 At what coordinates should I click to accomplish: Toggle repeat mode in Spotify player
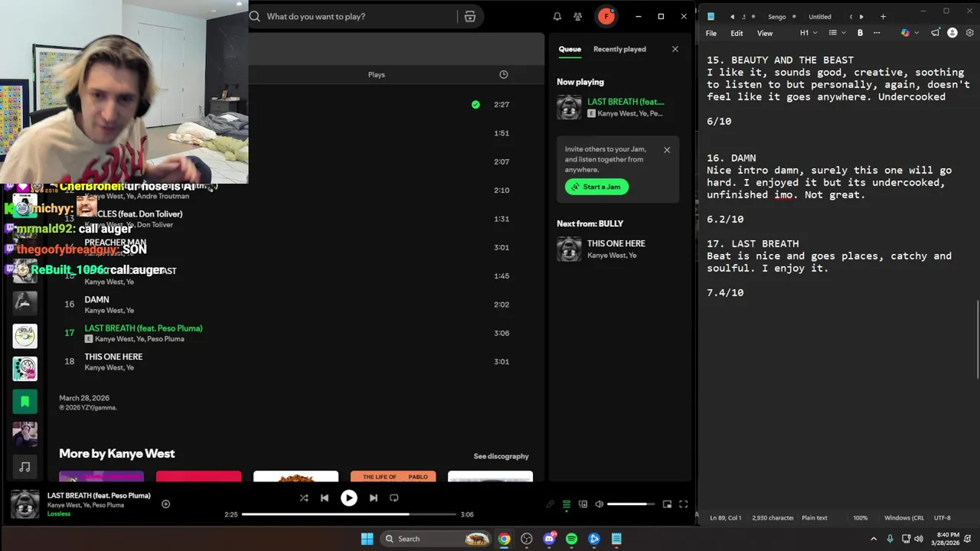394,497
